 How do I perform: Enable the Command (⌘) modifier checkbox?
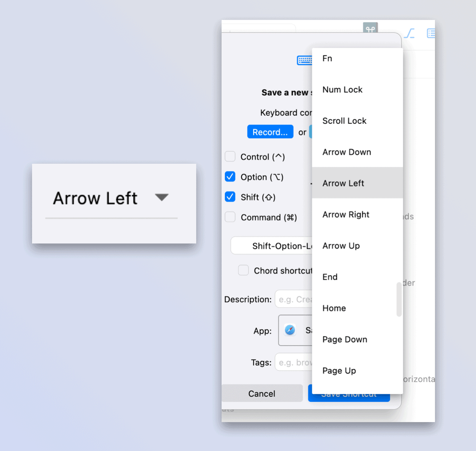[230, 217]
